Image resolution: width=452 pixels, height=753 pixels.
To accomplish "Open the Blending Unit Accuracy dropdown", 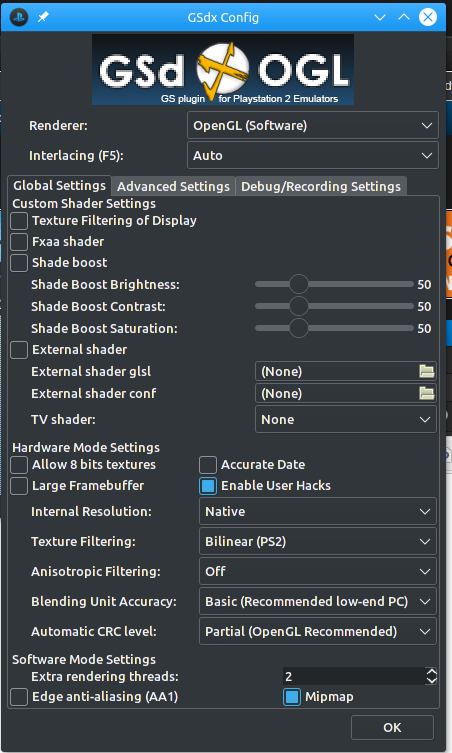I will click(x=318, y=601).
